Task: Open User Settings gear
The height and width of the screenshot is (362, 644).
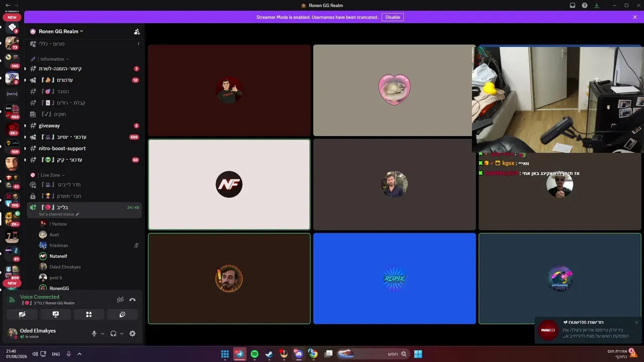Action: (132, 333)
